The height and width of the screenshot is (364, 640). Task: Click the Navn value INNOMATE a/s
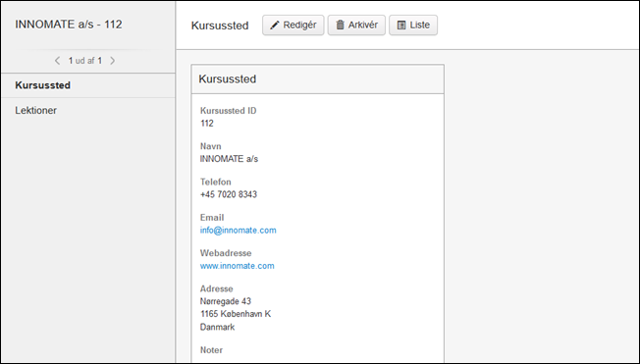pyautogui.click(x=229, y=159)
